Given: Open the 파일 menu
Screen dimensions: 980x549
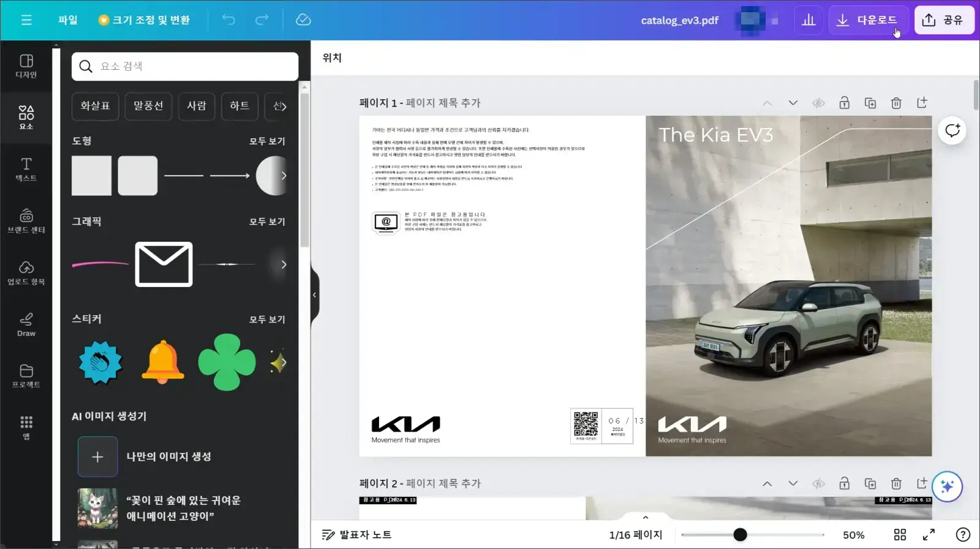Looking at the screenshot, I should click(x=68, y=20).
